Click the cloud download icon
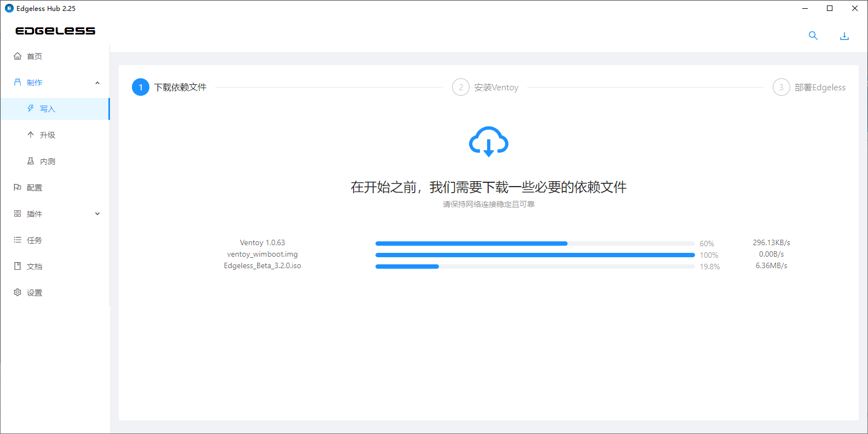This screenshot has width=868, height=434. [489, 142]
